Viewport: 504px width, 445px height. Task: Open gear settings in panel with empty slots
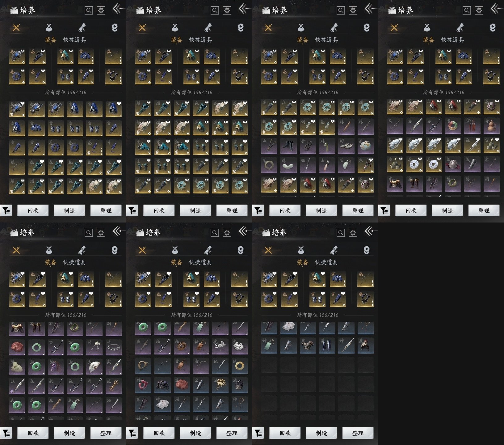click(x=353, y=233)
